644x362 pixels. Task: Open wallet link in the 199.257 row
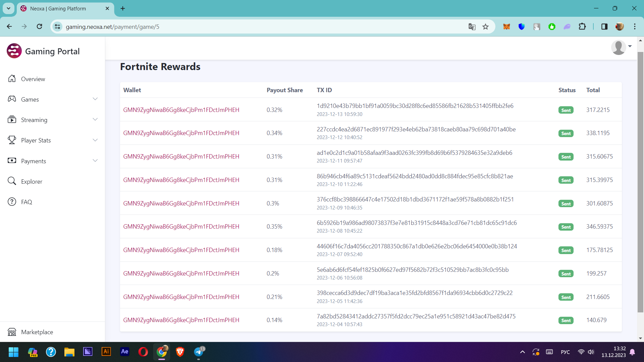point(181,274)
